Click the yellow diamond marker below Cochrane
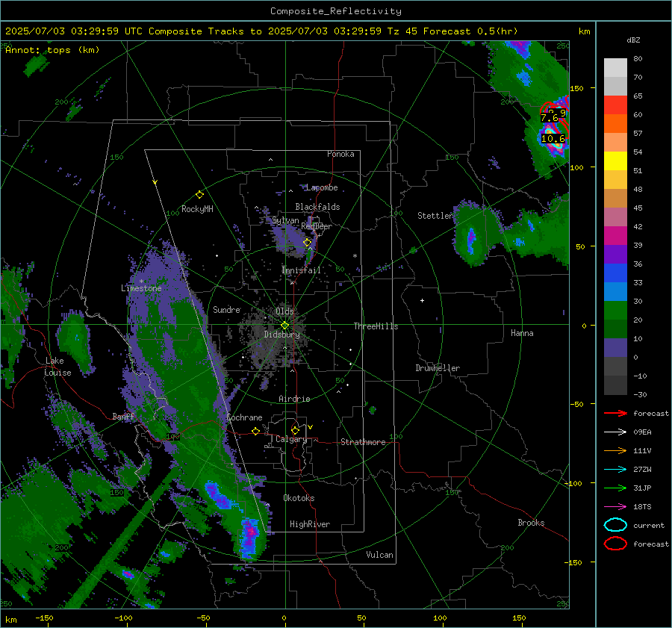672x628 pixels. (255, 431)
